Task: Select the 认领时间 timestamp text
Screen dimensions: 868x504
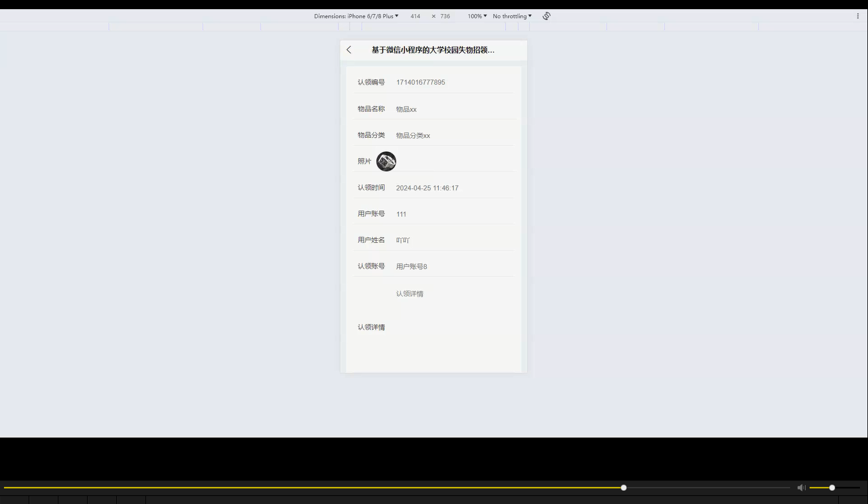Action: pos(427,187)
